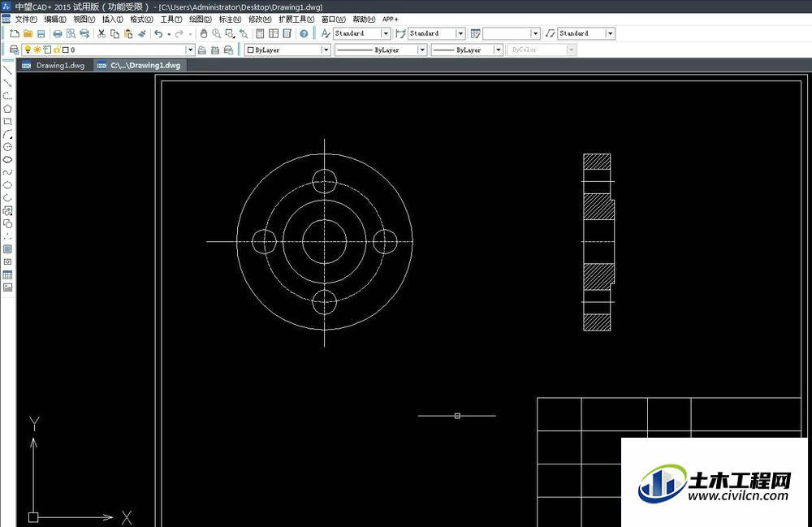Viewport: 812px width, 527px height.
Task: Expand the dimension style Standard dropdown
Action: (x=460, y=33)
